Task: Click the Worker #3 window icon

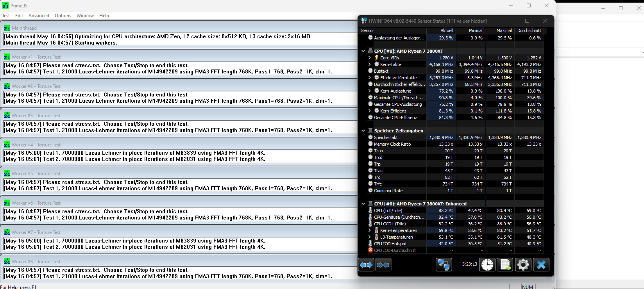Action: [x=7, y=115]
